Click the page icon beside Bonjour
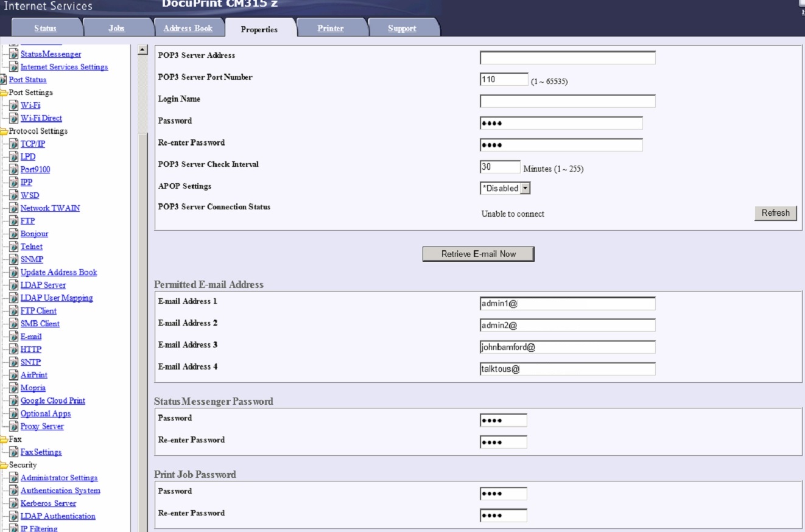Screen dimensions: 805x532 point(14,234)
